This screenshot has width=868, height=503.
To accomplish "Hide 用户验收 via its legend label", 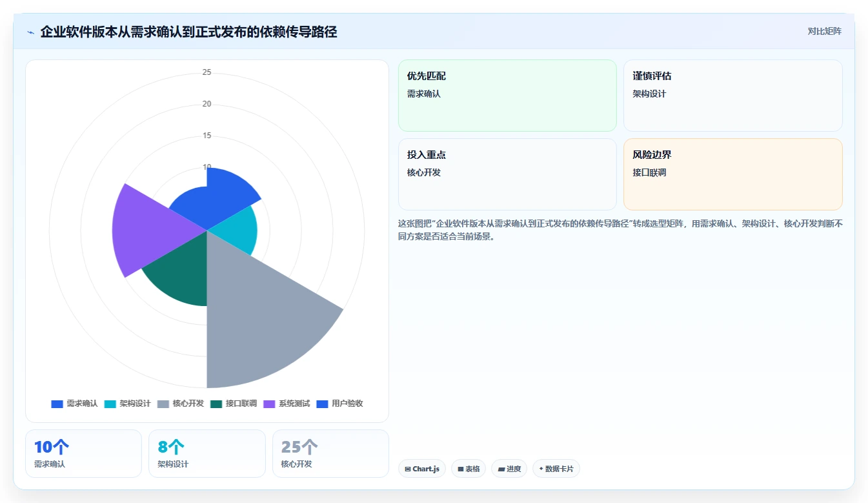I will 347,404.
